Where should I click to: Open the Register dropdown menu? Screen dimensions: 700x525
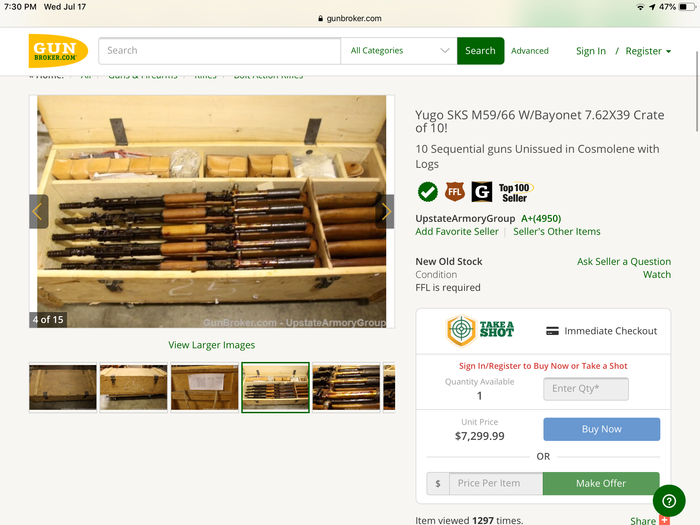tap(648, 51)
